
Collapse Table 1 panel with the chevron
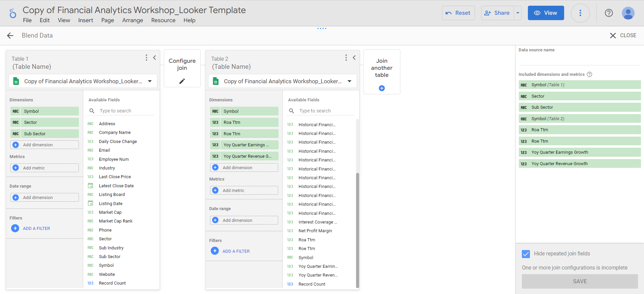tap(155, 58)
